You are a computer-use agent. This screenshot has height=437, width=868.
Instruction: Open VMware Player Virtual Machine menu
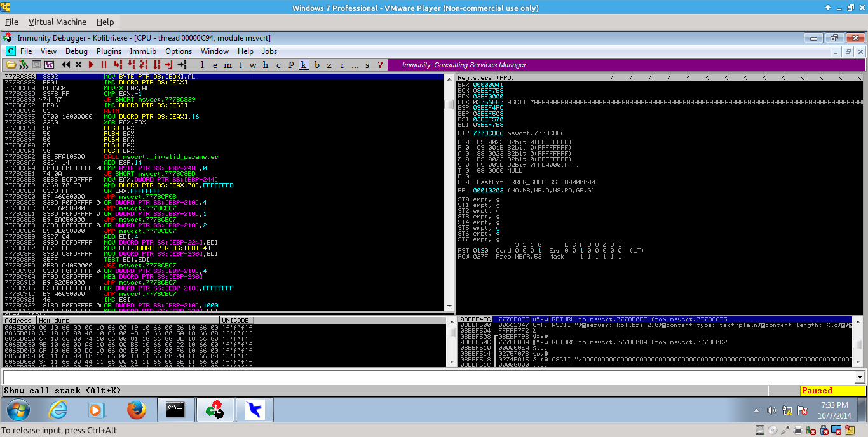(57, 22)
